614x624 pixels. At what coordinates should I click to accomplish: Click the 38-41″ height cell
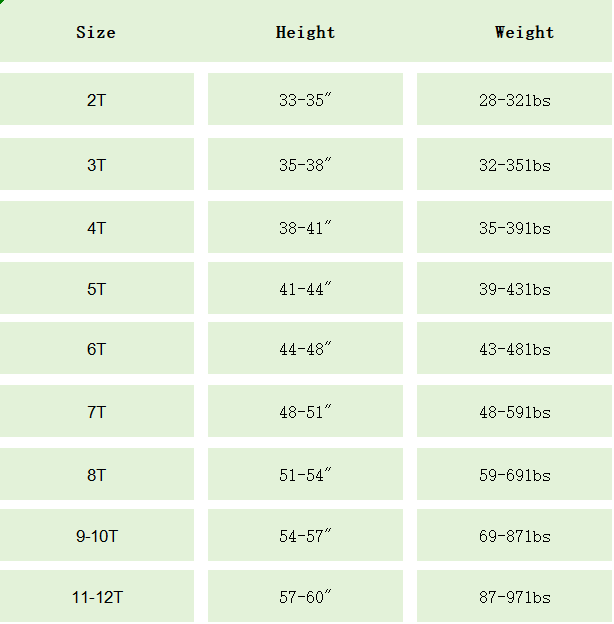coord(305,228)
